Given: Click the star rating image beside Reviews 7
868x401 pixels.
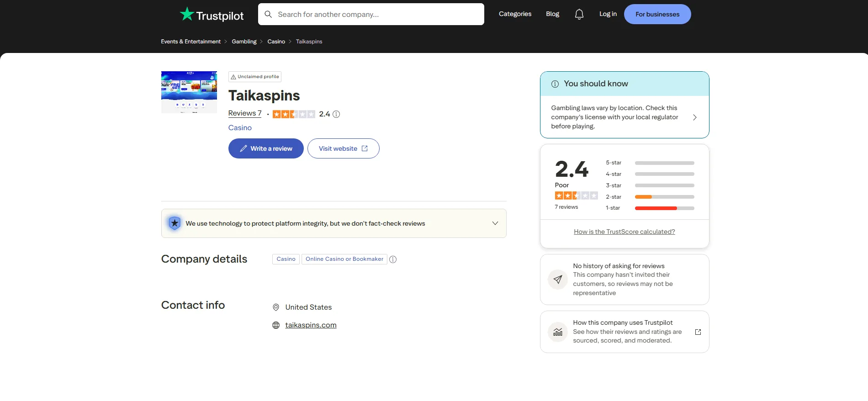Looking at the screenshot, I should click(294, 114).
